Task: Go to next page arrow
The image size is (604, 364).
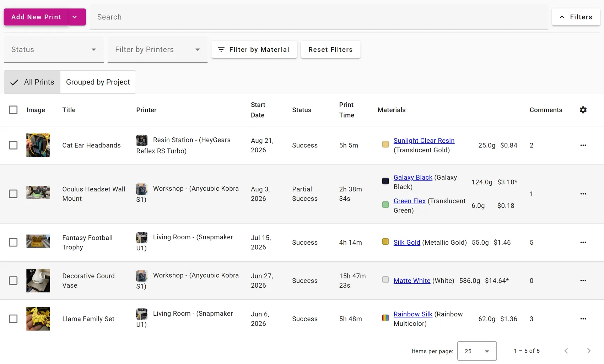Action: [x=589, y=351]
